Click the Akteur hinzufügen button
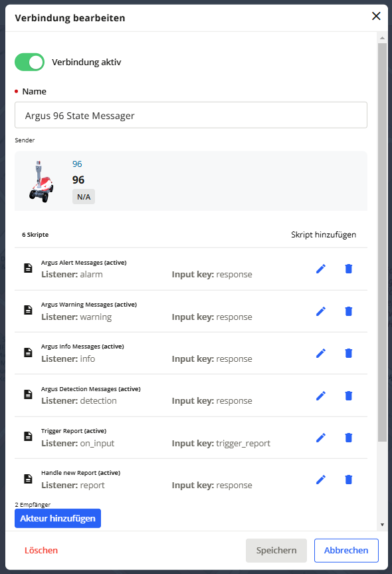The width and height of the screenshot is (392, 574). pyautogui.click(x=58, y=518)
